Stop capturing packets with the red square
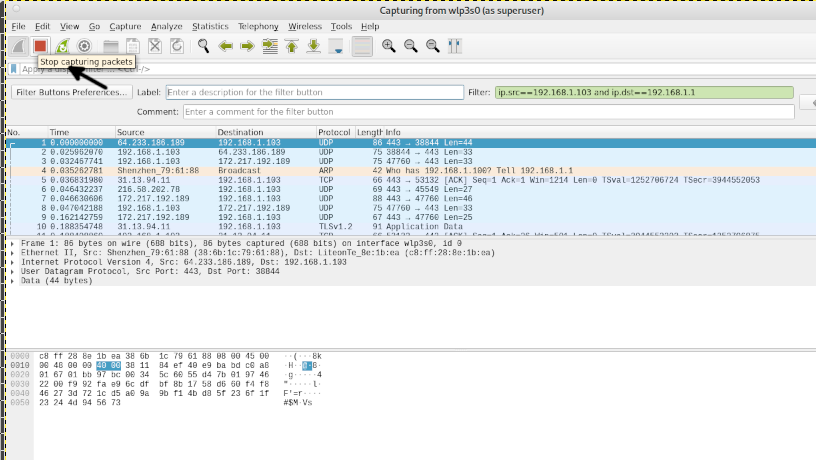Viewport: 816px width, 460px height. 40,46
